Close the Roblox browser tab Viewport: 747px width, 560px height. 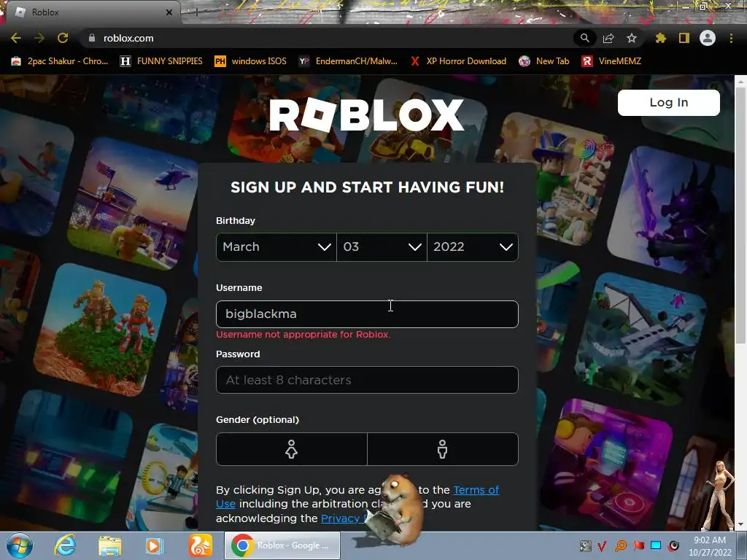pos(169,12)
